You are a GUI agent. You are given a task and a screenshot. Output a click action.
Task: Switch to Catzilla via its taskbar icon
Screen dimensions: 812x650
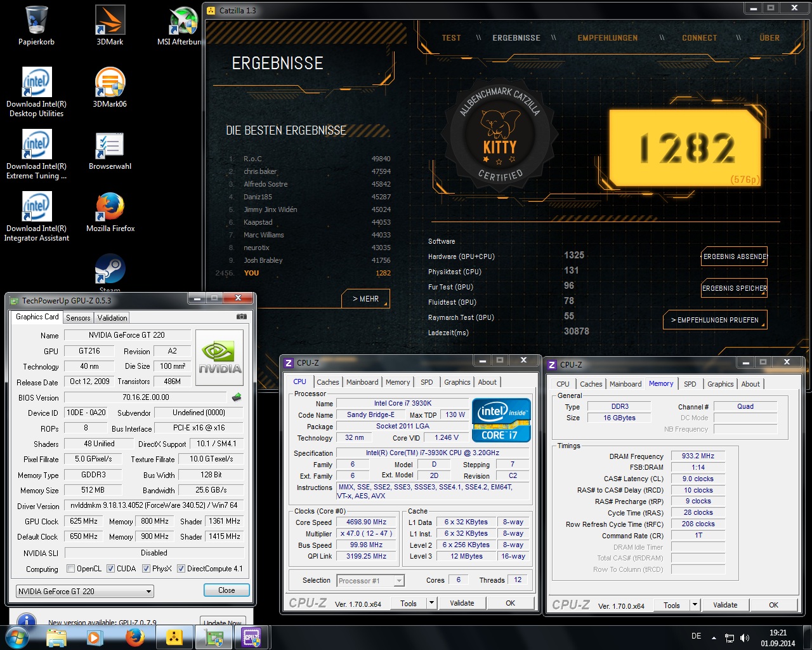click(174, 637)
